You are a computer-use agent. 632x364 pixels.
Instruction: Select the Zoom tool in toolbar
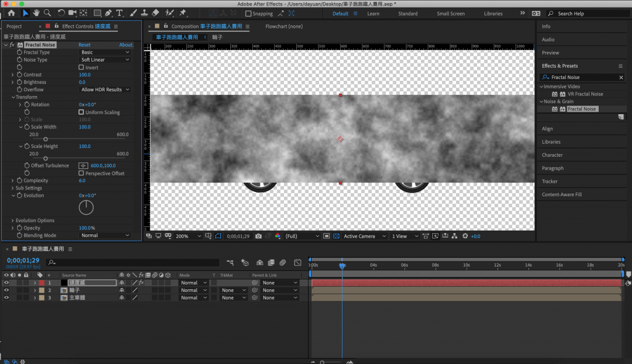point(48,13)
